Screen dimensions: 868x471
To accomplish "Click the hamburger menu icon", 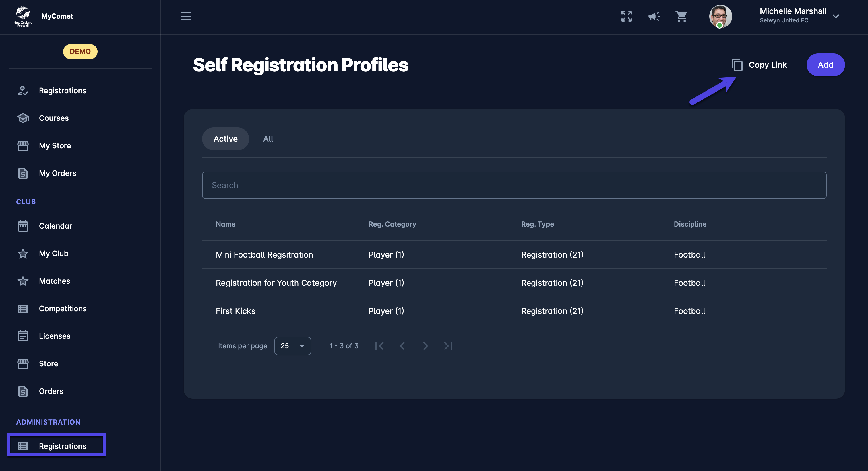I will pos(186,16).
